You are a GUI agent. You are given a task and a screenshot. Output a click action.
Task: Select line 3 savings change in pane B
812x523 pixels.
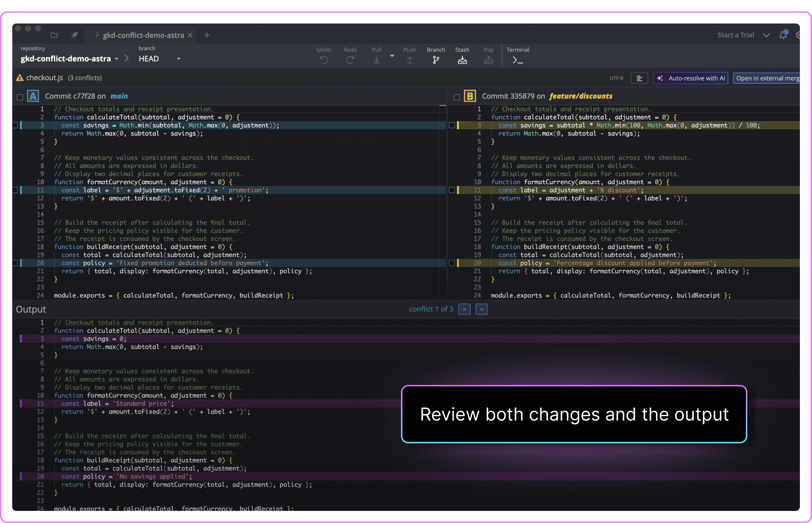452,125
